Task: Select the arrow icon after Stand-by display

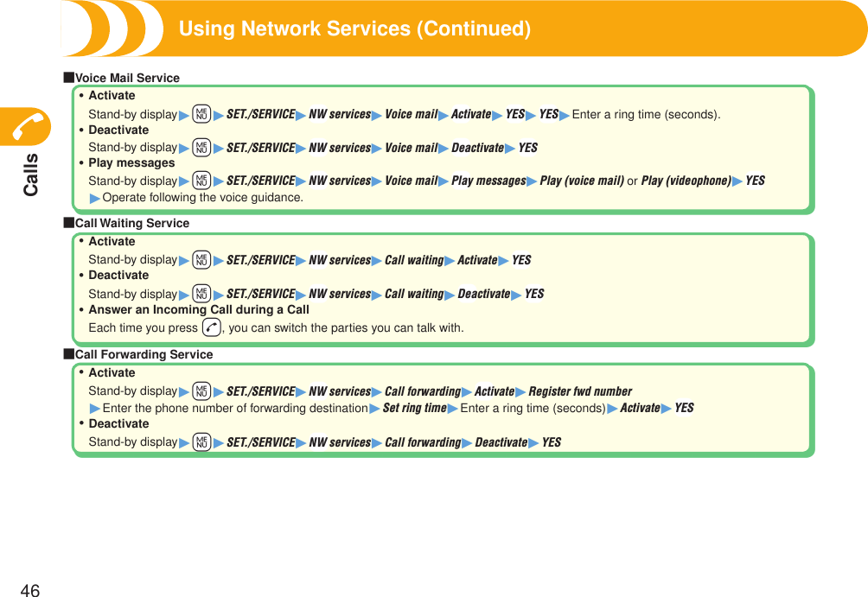Action: click(x=184, y=114)
